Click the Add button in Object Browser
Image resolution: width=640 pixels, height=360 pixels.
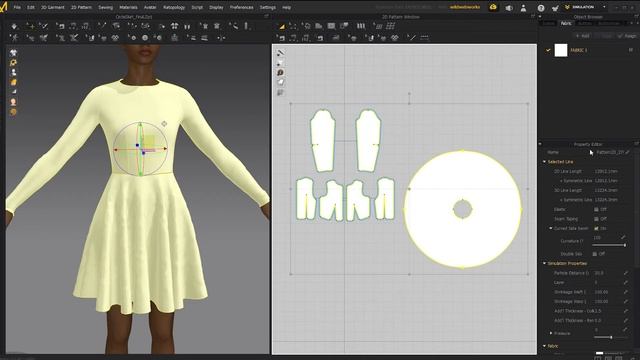582,36
